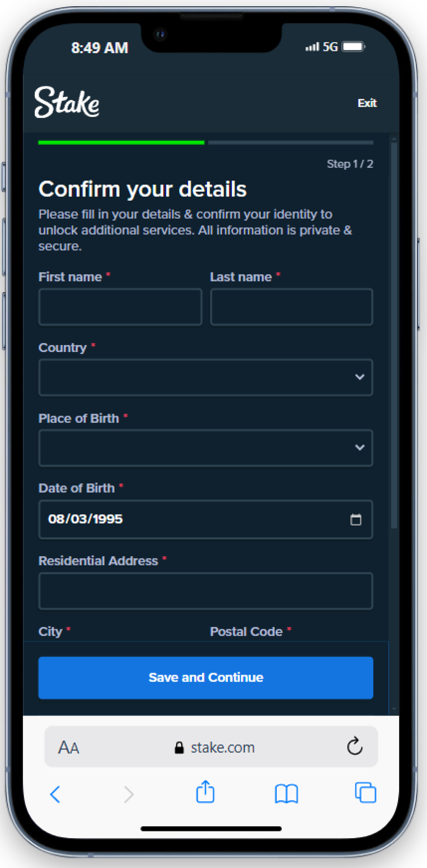Open the AA reader text options
This screenshot has width=427, height=868.
69,747
